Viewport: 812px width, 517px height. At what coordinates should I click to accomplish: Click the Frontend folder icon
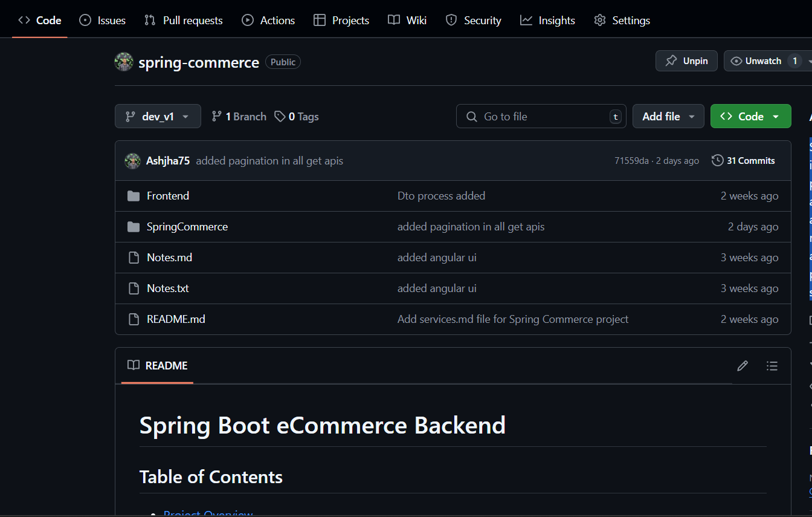tap(134, 196)
